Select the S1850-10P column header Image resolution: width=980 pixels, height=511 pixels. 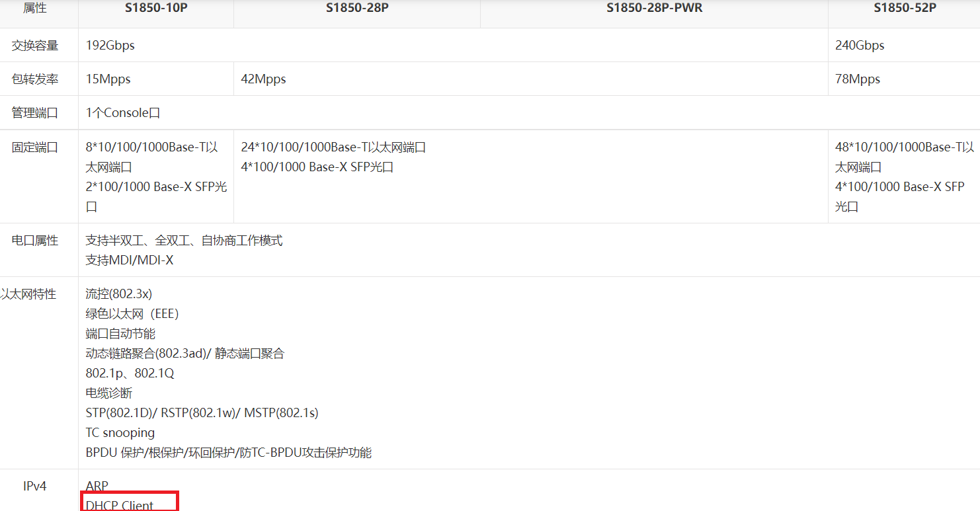coord(155,9)
